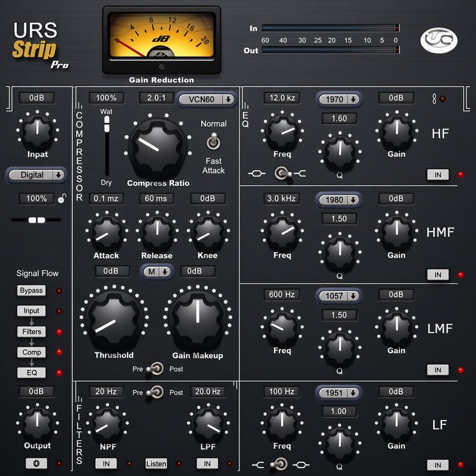Click the 100 Hz LF frequency field
The width and height of the screenshot is (476, 476).
click(x=282, y=391)
